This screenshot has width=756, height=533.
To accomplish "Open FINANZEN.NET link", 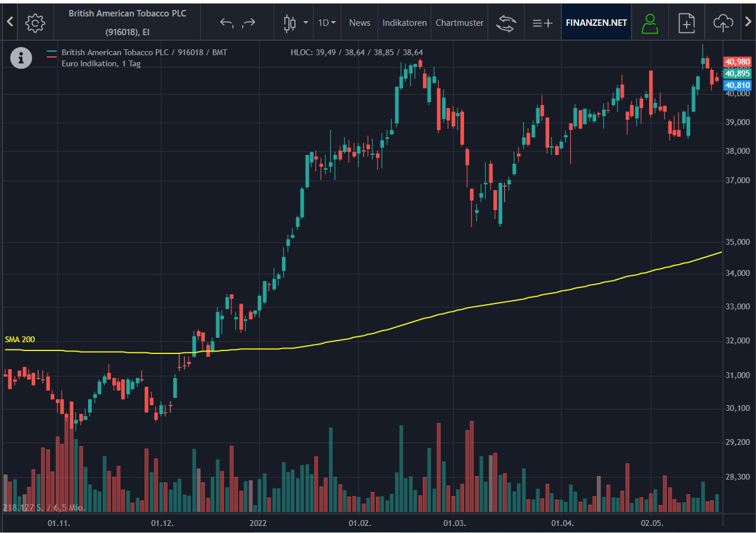I will pyautogui.click(x=596, y=23).
